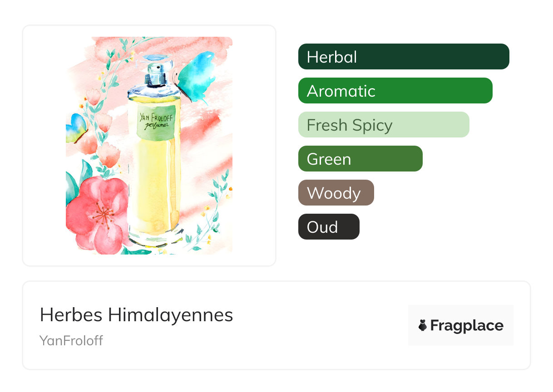Select the brown Woody accord bar
Screen dimensions: 553x392
pyautogui.click(x=336, y=193)
